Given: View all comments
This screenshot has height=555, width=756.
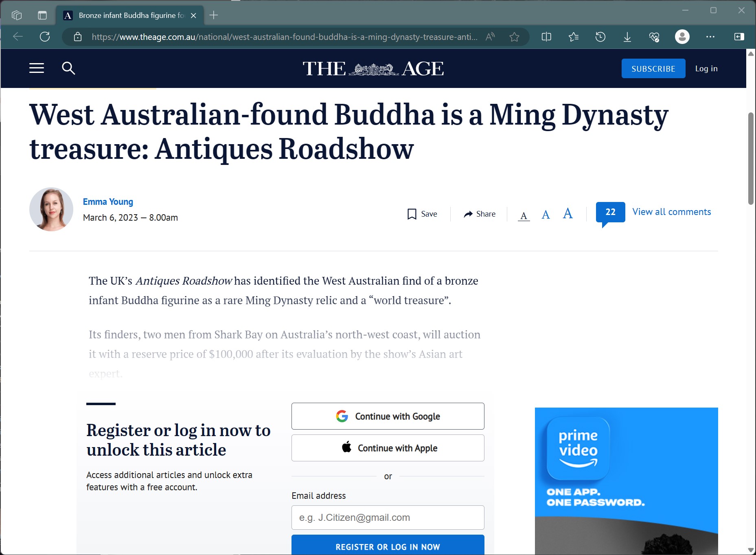Looking at the screenshot, I should point(671,212).
